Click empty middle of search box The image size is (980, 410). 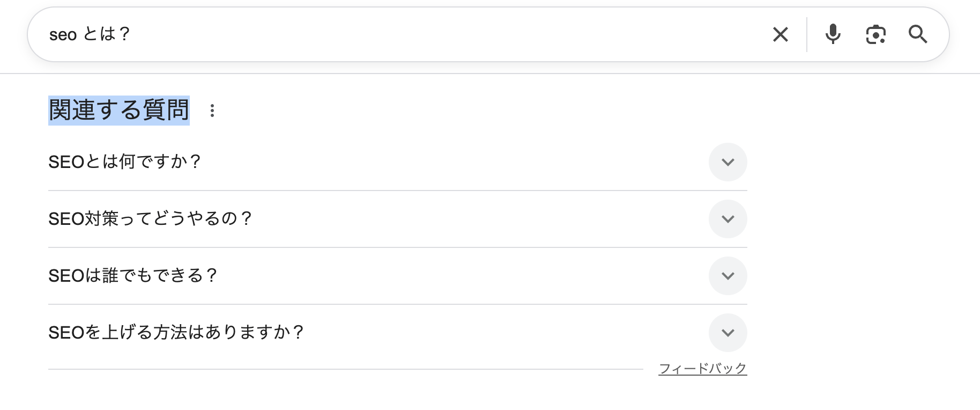pyautogui.click(x=429, y=35)
